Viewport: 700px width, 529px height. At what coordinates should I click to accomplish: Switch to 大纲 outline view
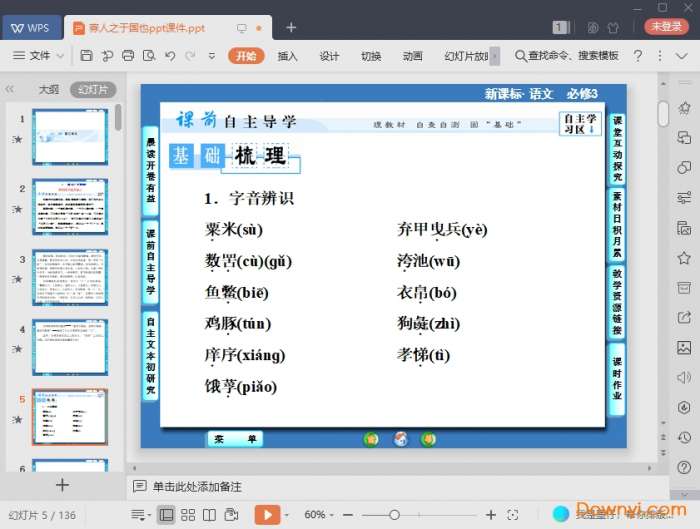49,90
